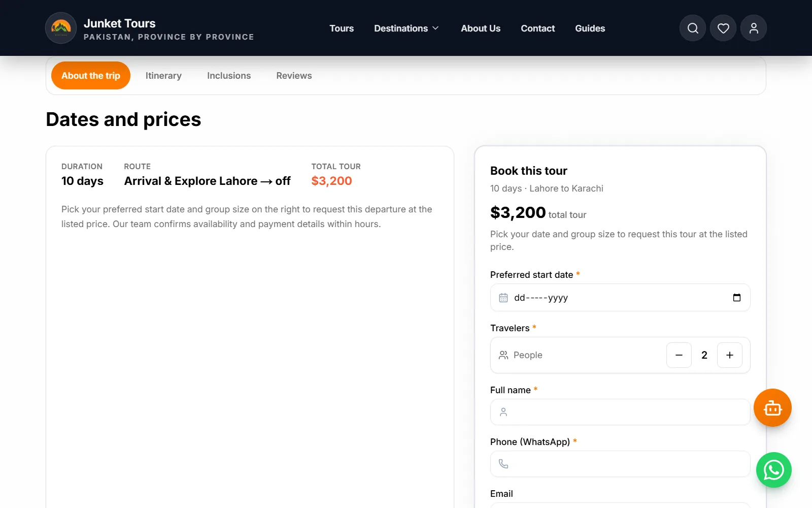Open the About Us page
The height and width of the screenshot is (508, 812).
(x=481, y=28)
